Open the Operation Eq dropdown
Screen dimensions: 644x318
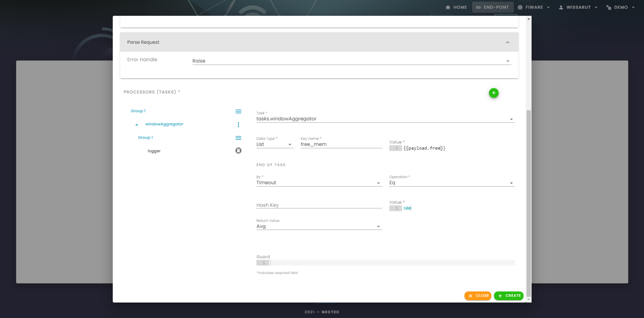(452, 183)
